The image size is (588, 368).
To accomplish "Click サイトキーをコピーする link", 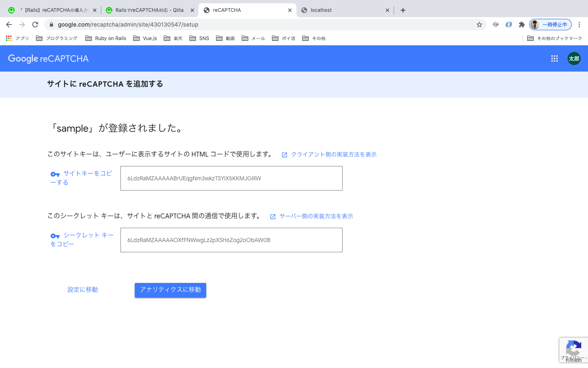I will click(x=82, y=178).
